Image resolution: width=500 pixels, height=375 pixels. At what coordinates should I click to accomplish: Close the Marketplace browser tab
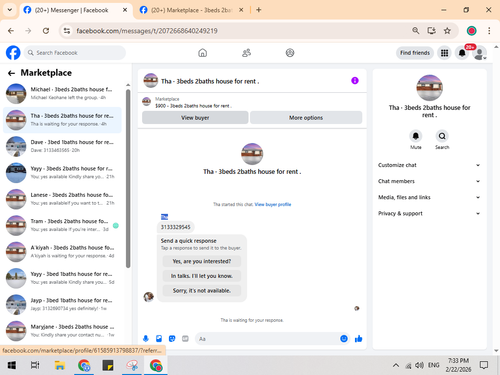coord(241,10)
